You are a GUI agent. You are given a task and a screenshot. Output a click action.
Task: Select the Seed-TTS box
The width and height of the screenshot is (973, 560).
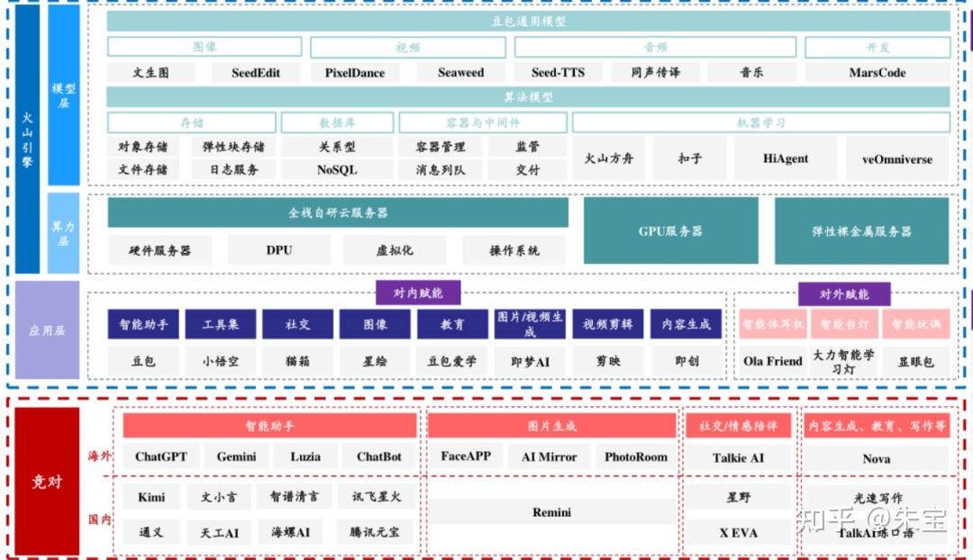[x=558, y=73]
